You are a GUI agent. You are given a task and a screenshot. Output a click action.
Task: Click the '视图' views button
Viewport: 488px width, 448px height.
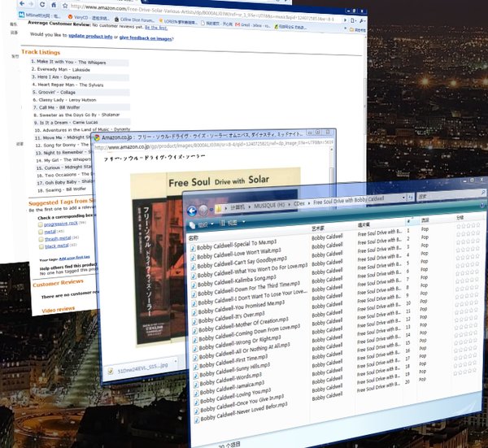(229, 223)
